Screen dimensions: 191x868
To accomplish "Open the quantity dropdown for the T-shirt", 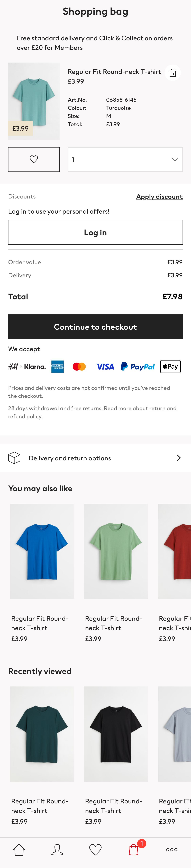I will (x=125, y=159).
